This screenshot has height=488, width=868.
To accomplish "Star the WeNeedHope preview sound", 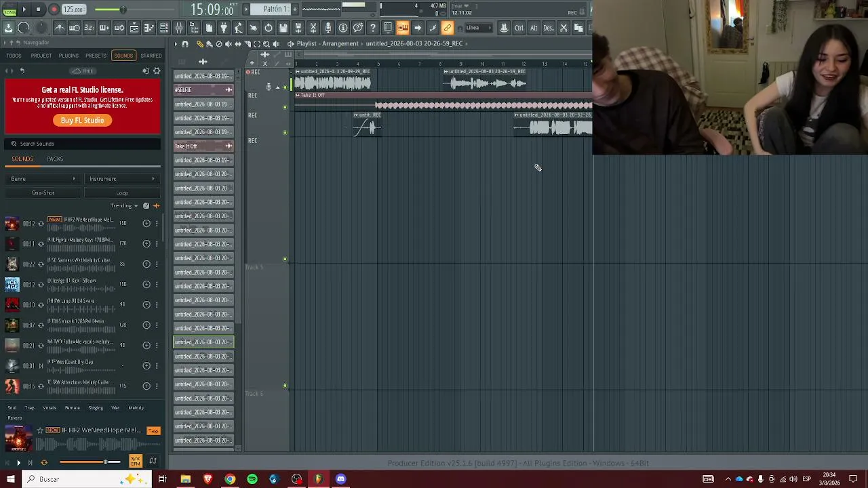I will coord(40,430).
